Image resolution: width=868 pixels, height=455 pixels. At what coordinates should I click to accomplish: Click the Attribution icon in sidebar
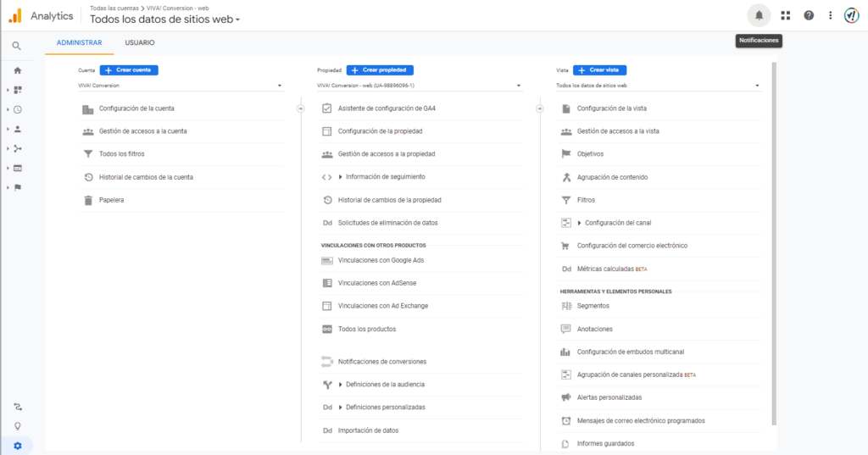pos(18,407)
